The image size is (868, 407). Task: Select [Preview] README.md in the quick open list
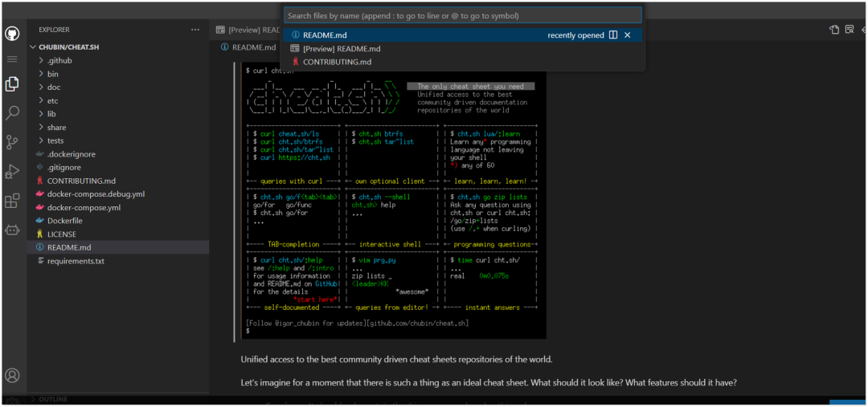pyautogui.click(x=463, y=49)
